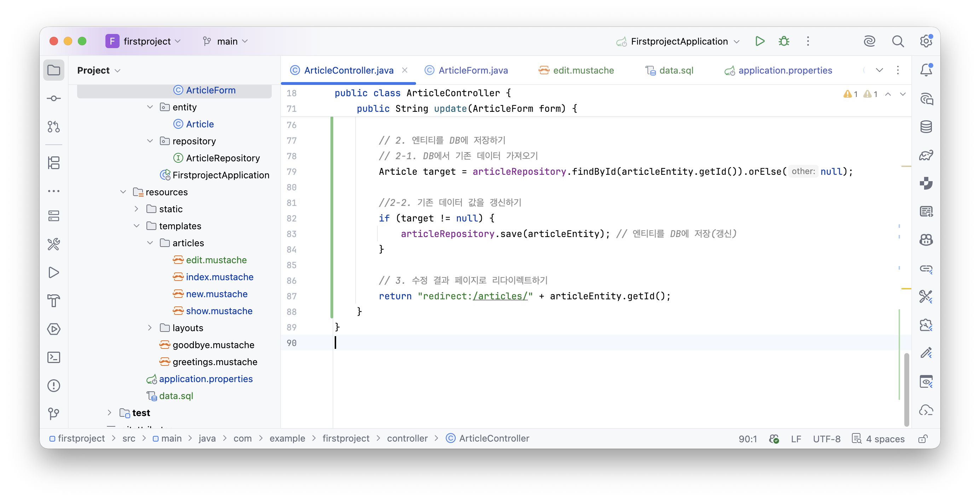Run FirstprojectApplication with the play icon
The height and width of the screenshot is (501, 980).
[759, 41]
